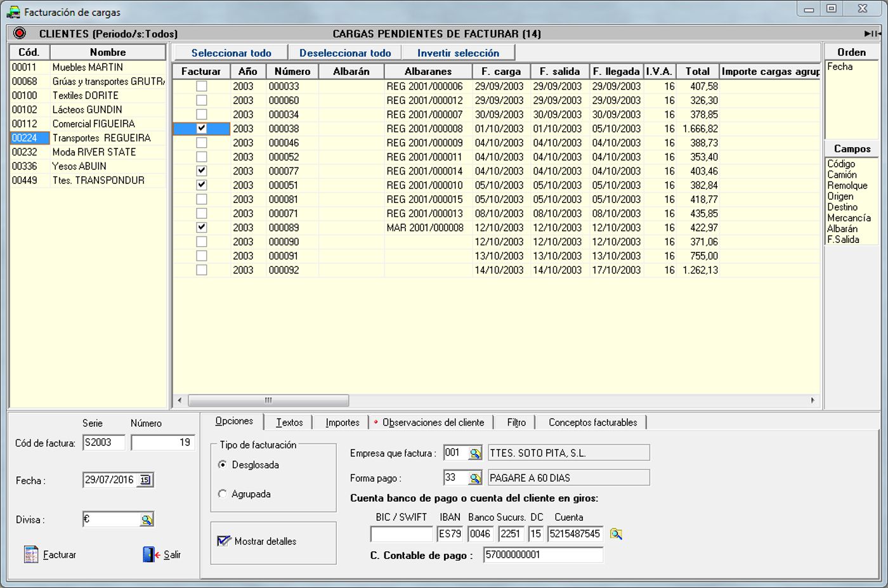The height and width of the screenshot is (588, 888).
Task: Click the play/pause icon in header bar
Action: 872,34
